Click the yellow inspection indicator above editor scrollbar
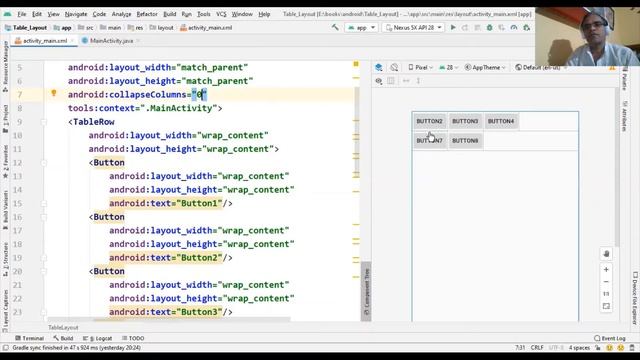 coord(356,64)
